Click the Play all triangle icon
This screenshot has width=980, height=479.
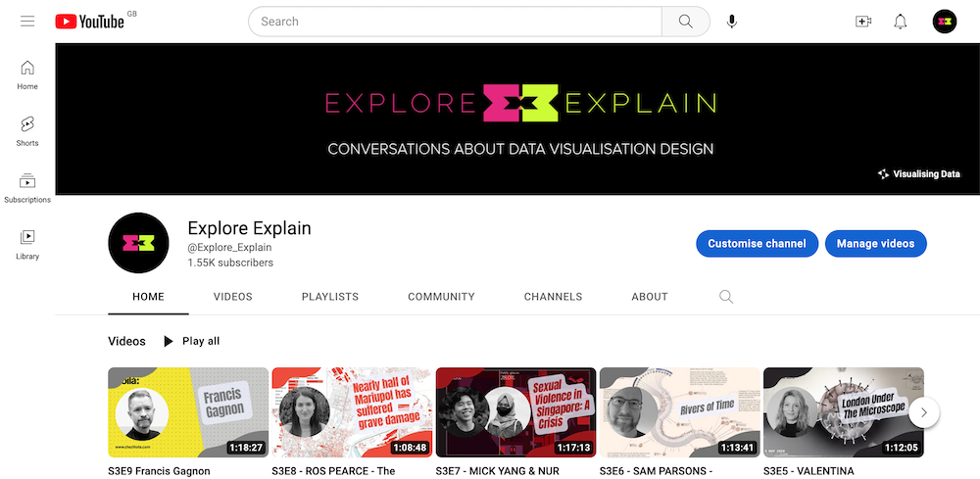[x=169, y=341]
